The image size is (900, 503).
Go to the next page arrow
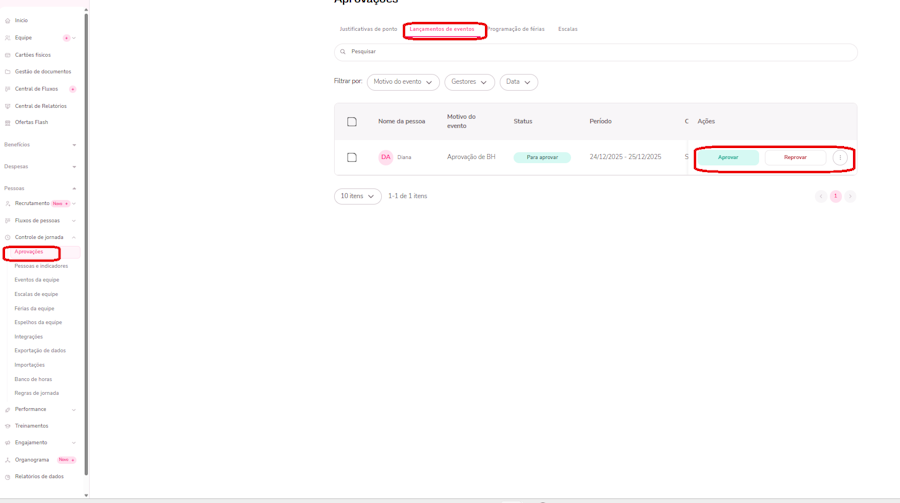850,196
